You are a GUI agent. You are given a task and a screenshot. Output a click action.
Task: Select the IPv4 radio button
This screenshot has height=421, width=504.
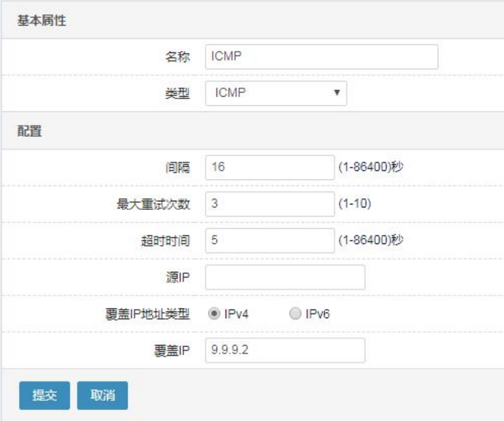click(x=214, y=313)
